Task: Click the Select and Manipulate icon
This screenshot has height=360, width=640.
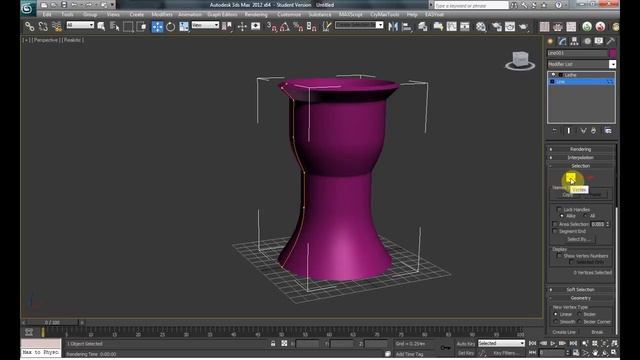Action: point(242,27)
